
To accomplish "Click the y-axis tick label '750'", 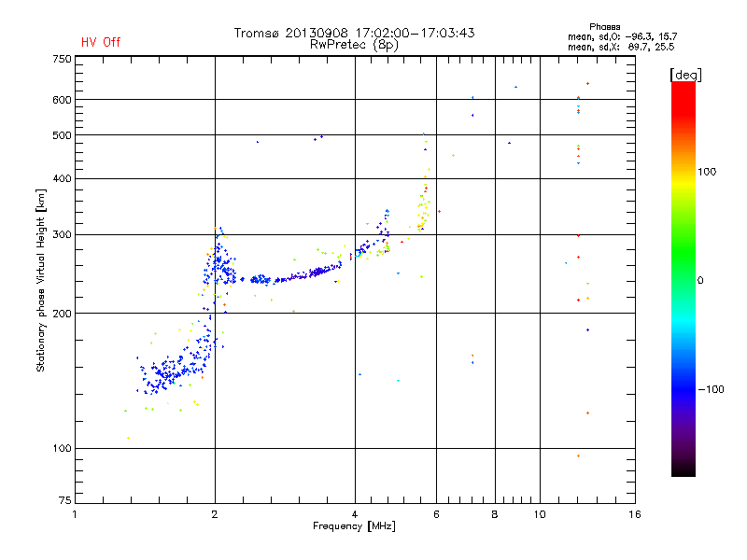I will 62,59.
